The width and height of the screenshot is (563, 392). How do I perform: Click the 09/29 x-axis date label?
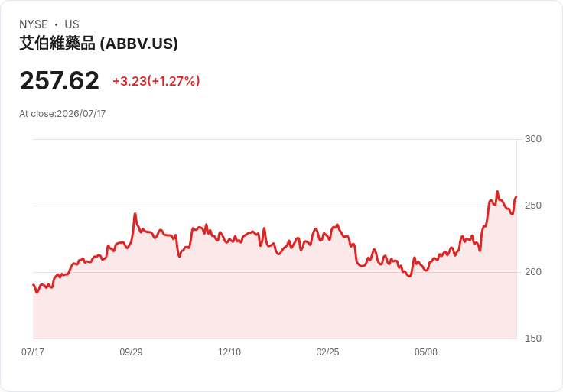click(131, 352)
